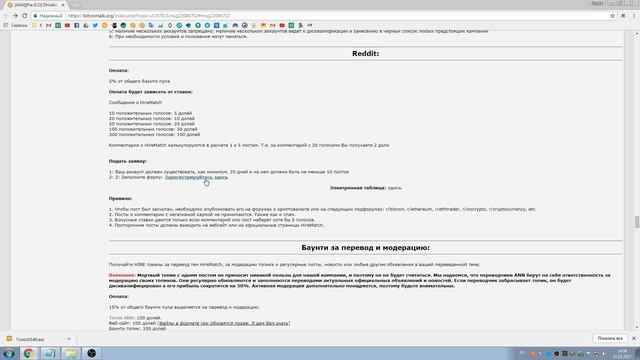Viewport: 640px width, 360px height.
Task: Open a new browser tab
Action: click(x=75, y=5)
